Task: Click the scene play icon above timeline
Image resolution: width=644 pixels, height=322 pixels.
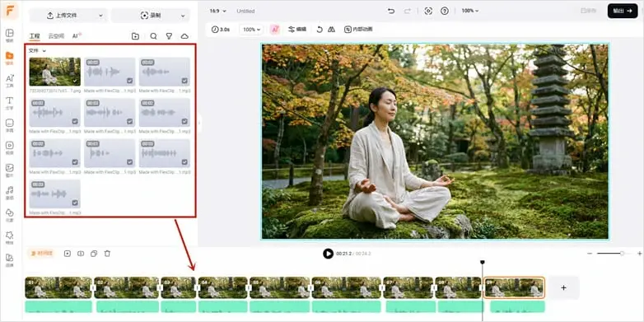Action: [x=68, y=254]
